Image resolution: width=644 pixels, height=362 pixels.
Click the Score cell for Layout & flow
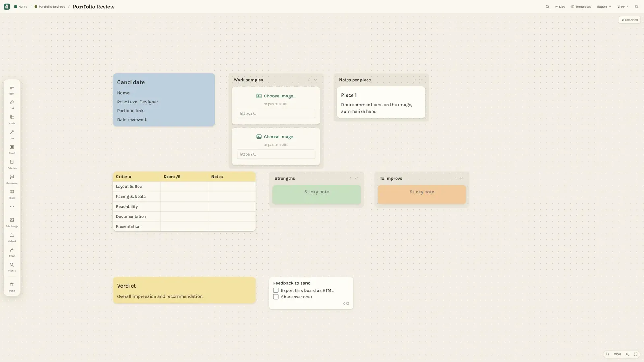point(184,187)
